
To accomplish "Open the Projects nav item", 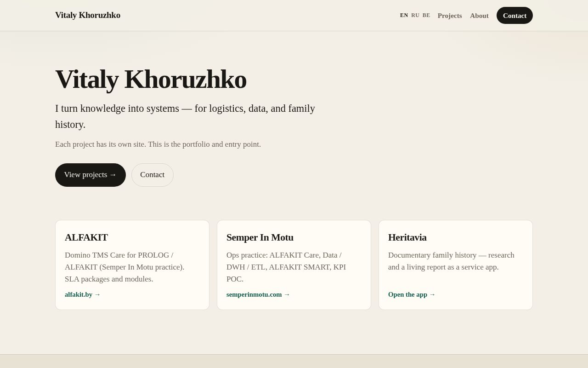I will [x=450, y=16].
